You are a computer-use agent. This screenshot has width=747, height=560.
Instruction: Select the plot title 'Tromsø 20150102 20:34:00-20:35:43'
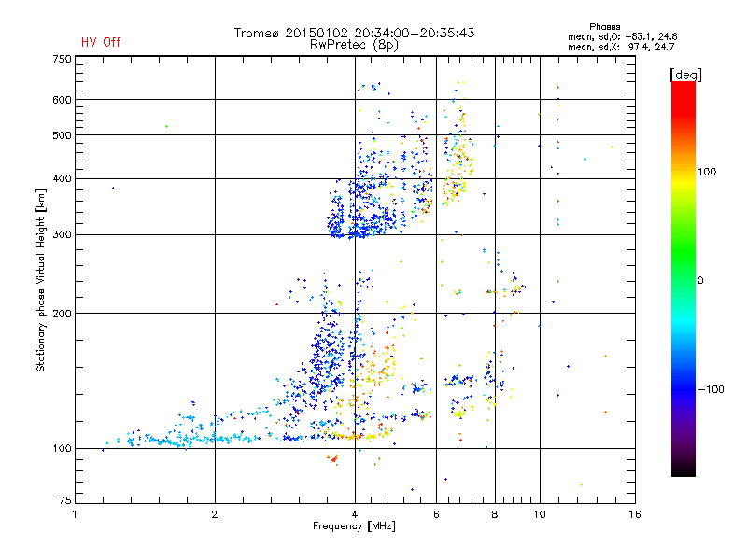click(x=354, y=33)
